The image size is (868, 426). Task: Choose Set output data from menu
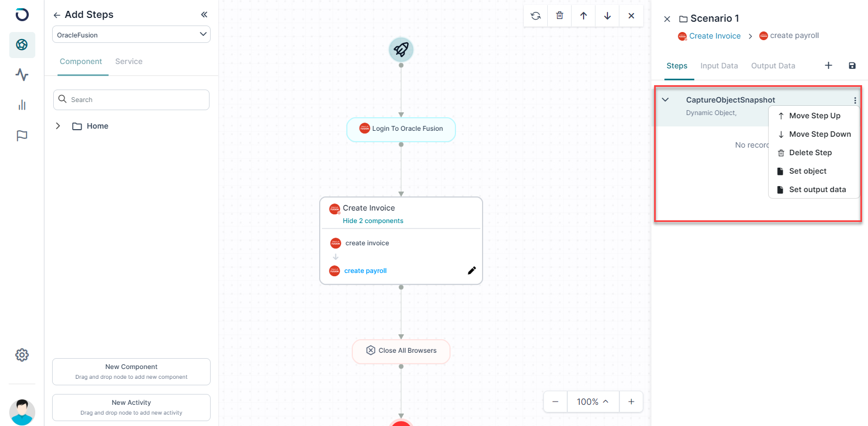814,189
